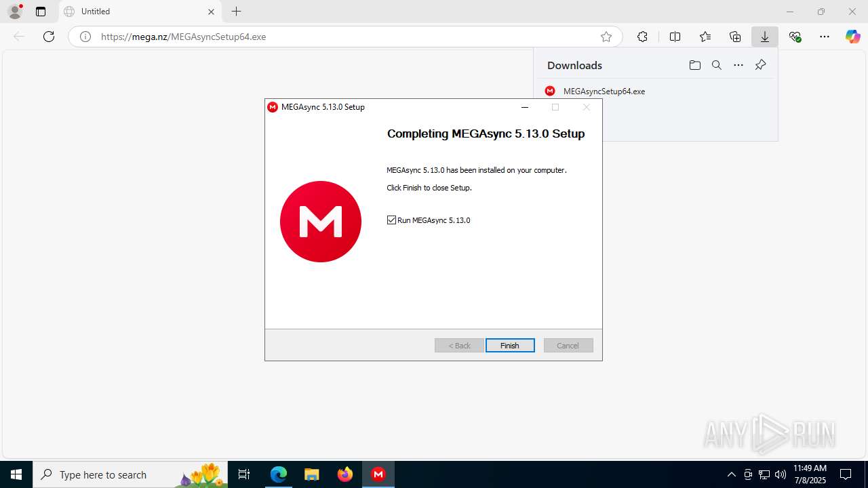Image resolution: width=868 pixels, height=488 pixels.
Task: Click the address bar URL field
Action: point(346,37)
